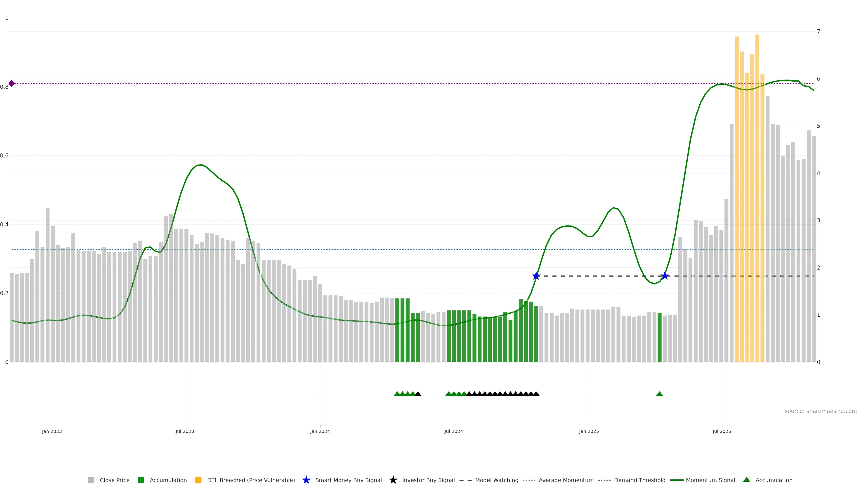Toggle the Momentum Signal legend entry
Viewport: 868px width, 488px height.
pos(710,480)
